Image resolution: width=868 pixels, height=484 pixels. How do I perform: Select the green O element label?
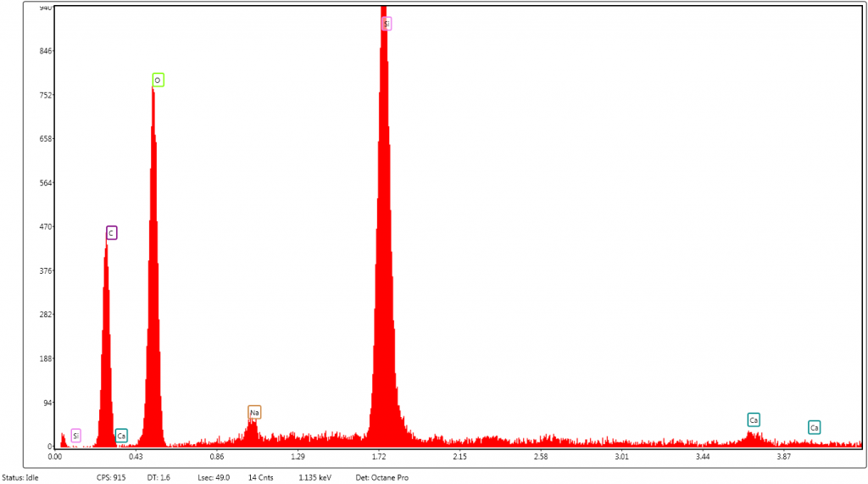(x=158, y=81)
